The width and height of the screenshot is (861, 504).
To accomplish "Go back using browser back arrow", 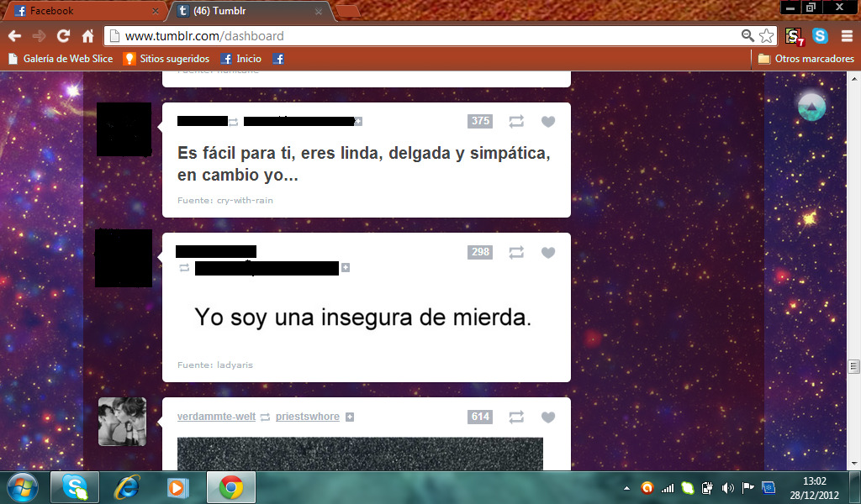I will (15, 36).
